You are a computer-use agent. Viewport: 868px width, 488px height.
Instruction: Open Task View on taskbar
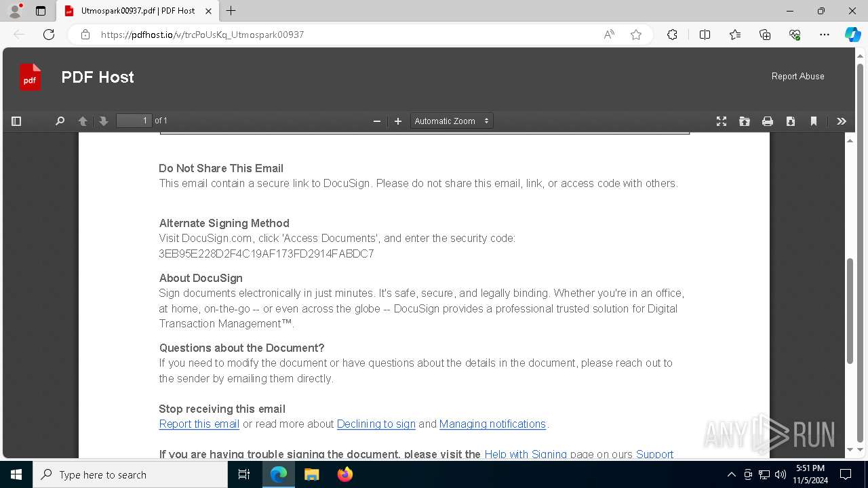coord(244,474)
